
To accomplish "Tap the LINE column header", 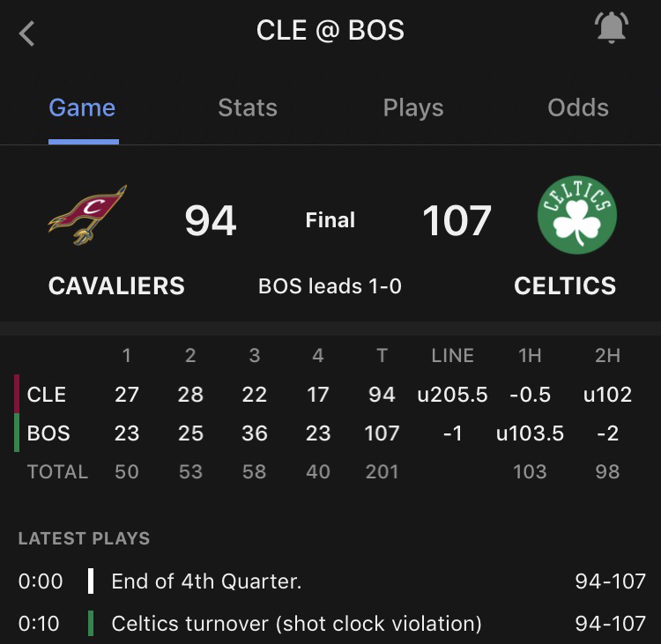I will (452, 356).
